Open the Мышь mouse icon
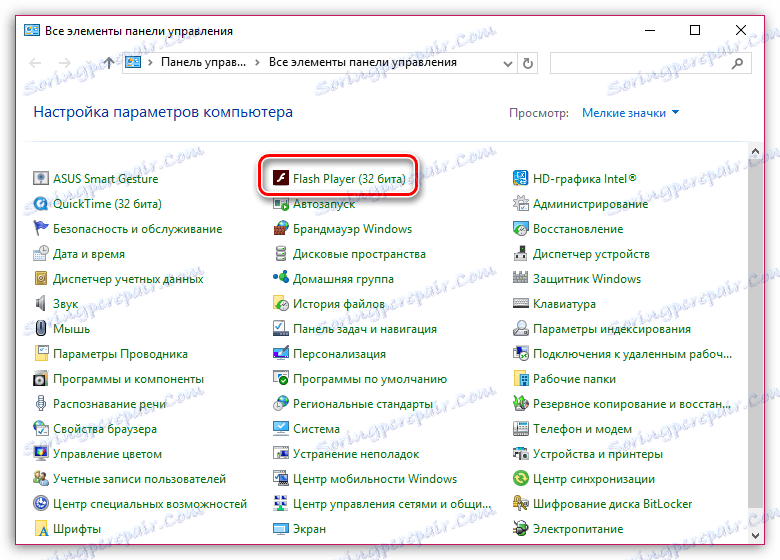780x560 pixels. coord(41,328)
